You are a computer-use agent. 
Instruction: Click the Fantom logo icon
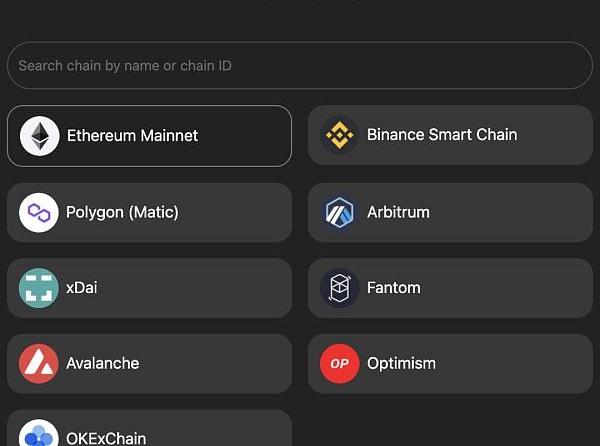click(340, 288)
